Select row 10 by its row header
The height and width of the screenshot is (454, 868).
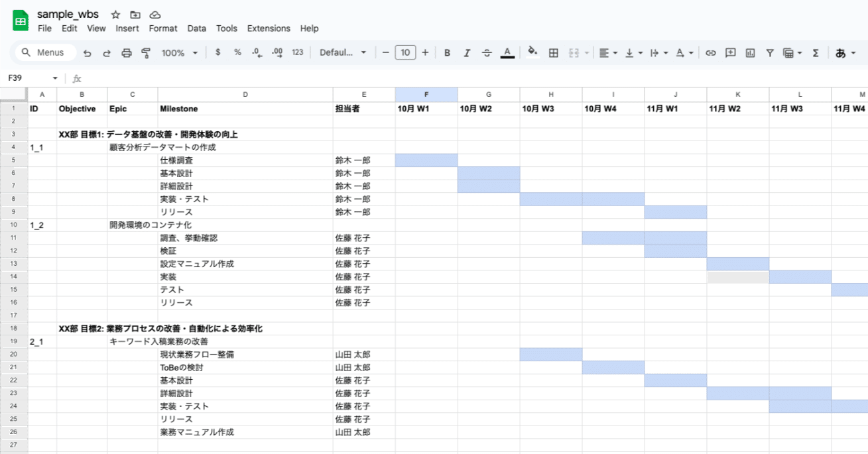14,225
